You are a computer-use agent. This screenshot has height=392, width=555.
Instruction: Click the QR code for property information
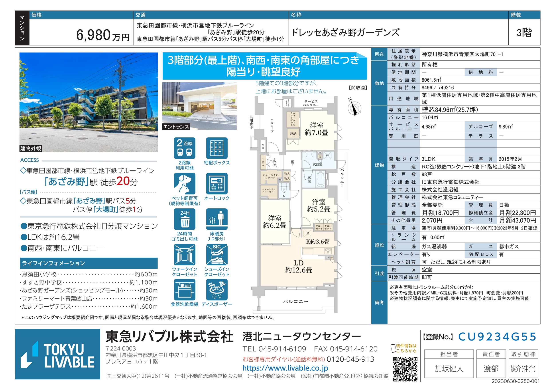[405, 369]
